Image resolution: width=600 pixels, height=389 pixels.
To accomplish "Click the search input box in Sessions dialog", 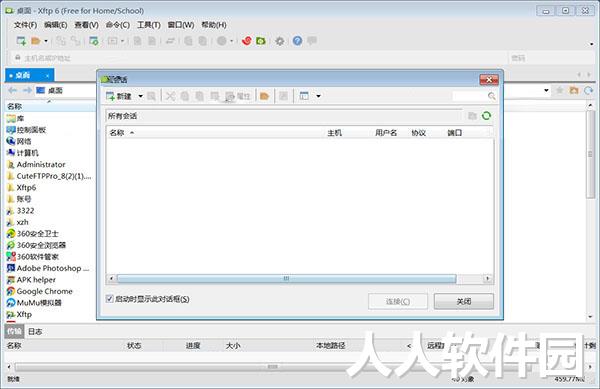I will [x=470, y=96].
